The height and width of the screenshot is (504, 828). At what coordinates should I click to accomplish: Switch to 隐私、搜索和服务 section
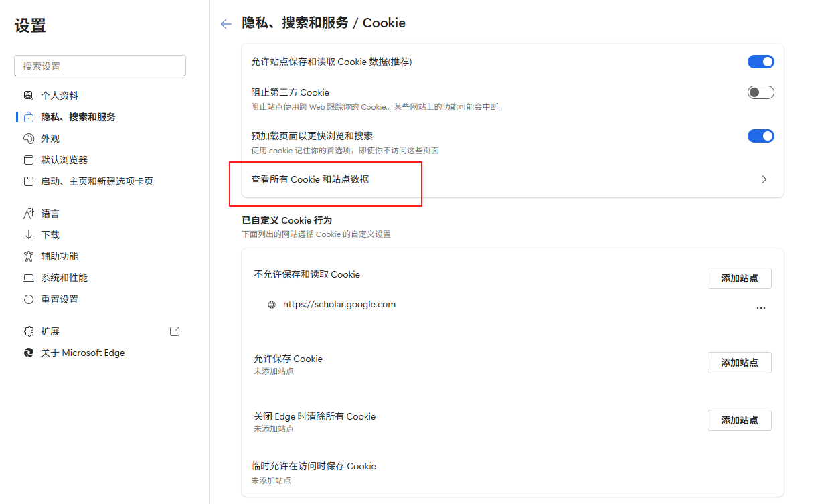(x=28, y=116)
